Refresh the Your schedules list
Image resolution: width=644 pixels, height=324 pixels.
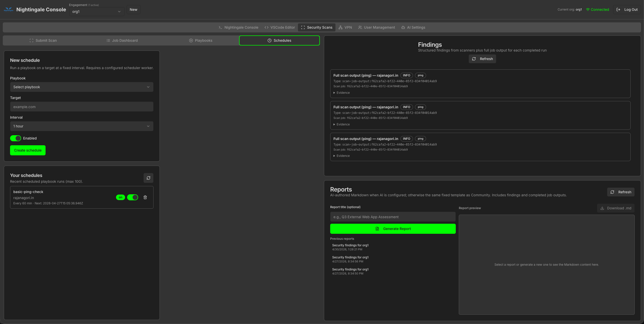148,178
